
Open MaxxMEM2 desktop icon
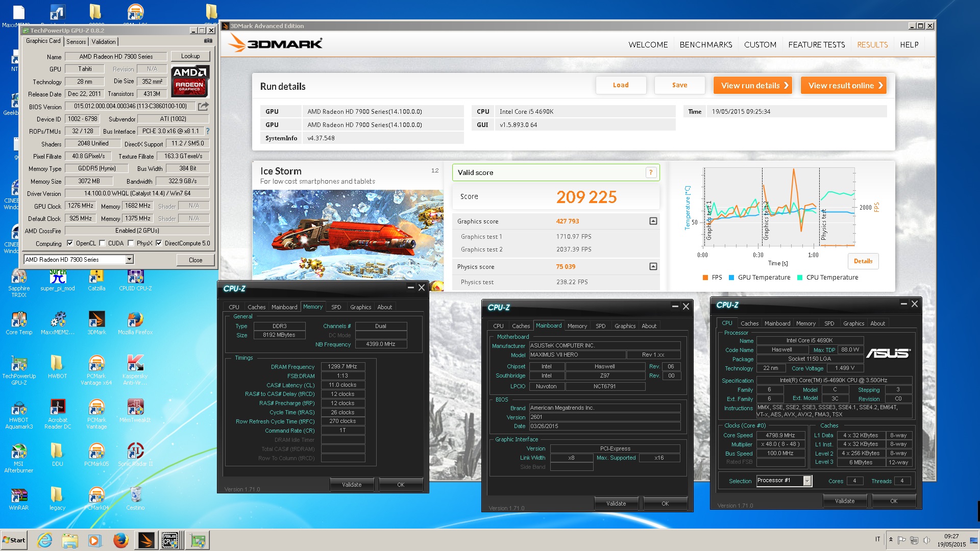pos(58,324)
